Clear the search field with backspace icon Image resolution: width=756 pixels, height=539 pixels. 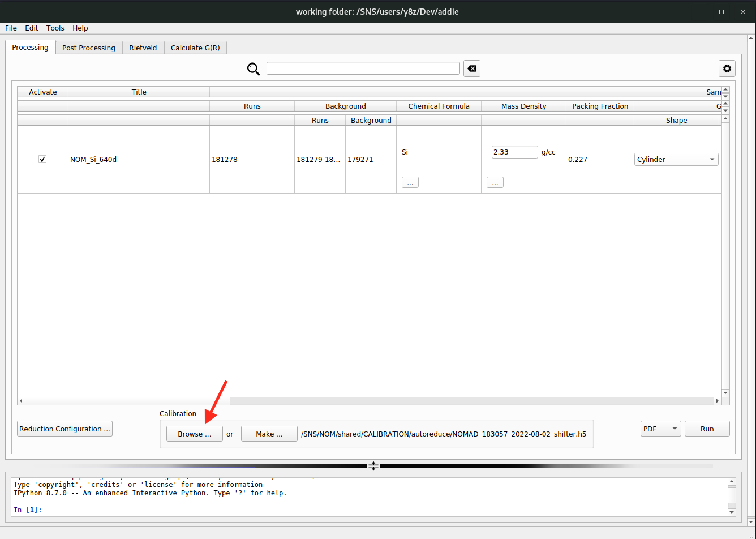click(471, 69)
